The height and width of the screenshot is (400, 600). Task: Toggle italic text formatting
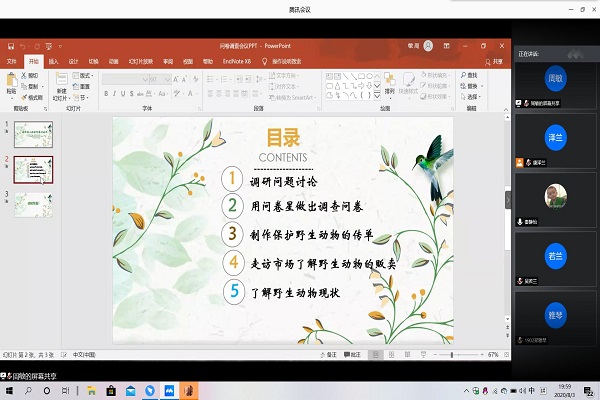(116, 94)
